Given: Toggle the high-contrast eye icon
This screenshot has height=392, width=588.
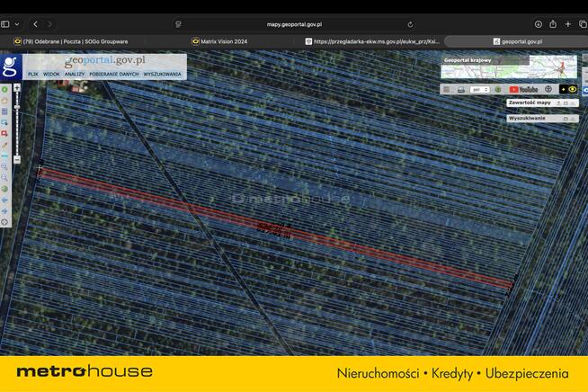Looking at the screenshot, I should point(572,90).
